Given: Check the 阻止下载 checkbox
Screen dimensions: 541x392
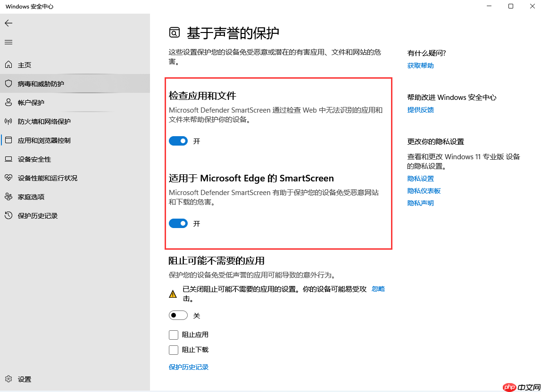Looking at the screenshot, I should (x=172, y=350).
